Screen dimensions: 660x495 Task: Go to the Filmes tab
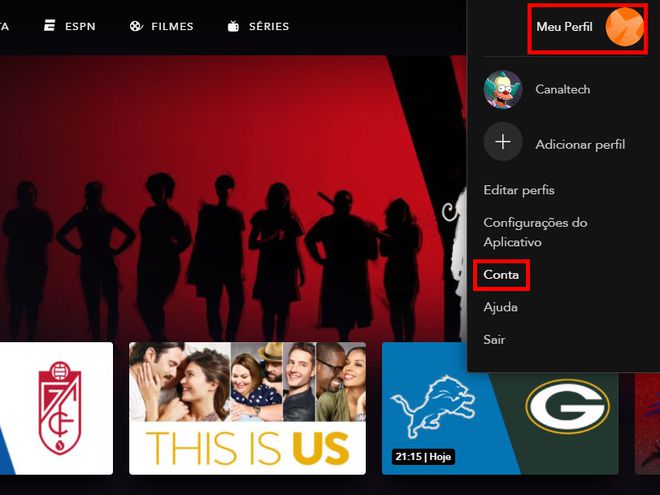pyautogui.click(x=162, y=27)
